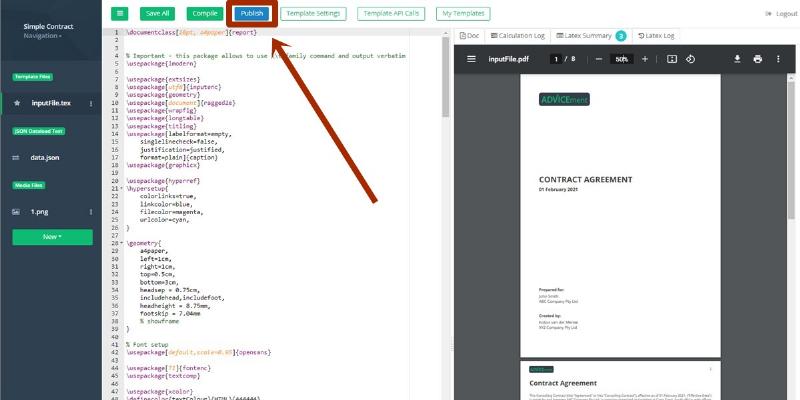This screenshot has height=400, width=800.
Task: Click the Save All button
Action: coord(158,14)
